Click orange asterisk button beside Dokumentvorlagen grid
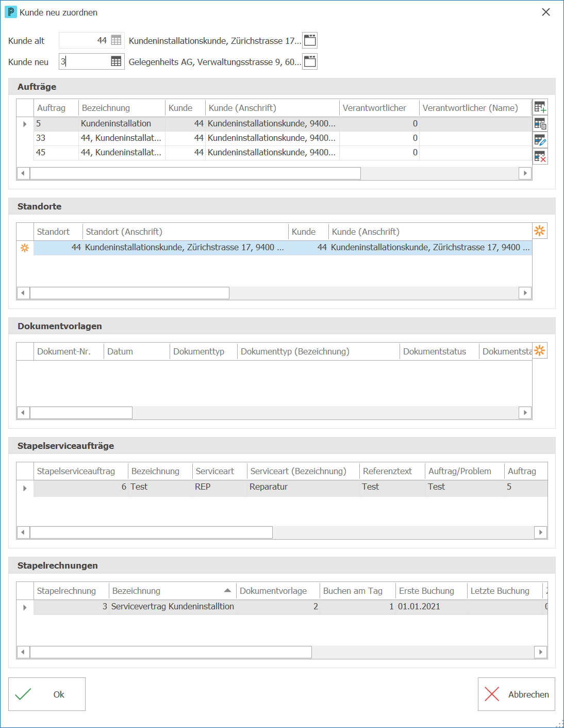This screenshot has width=564, height=728. [x=540, y=350]
